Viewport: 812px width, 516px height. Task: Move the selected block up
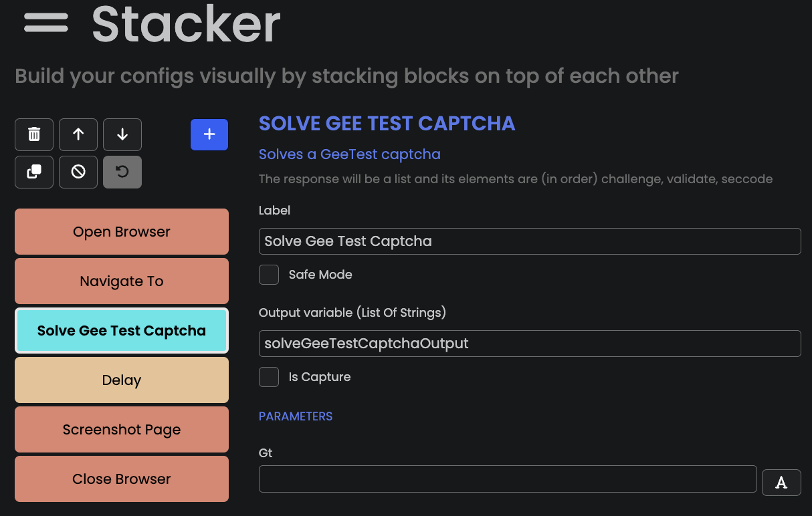coord(78,134)
